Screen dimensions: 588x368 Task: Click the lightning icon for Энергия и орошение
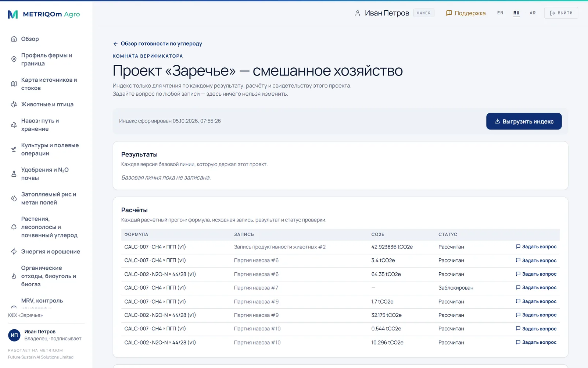(14, 252)
